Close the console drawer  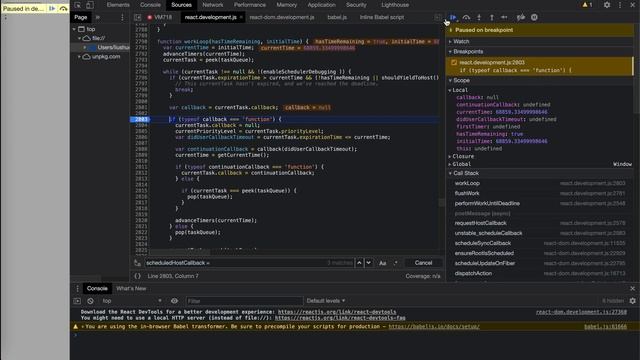coord(633,289)
